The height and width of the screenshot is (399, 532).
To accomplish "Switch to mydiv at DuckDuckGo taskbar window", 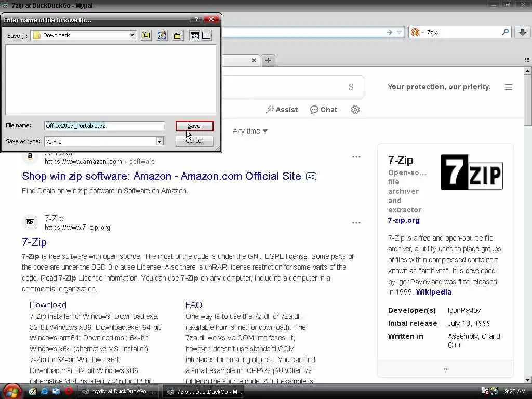I will [x=119, y=392].
